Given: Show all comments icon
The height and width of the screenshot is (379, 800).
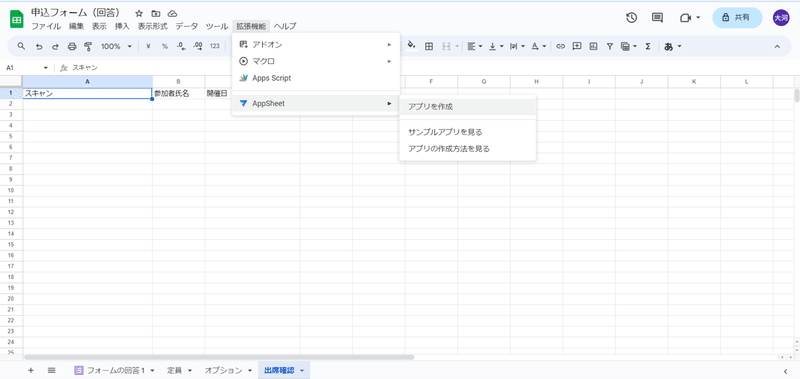Looking at the screenshot, I should [658, 18].
